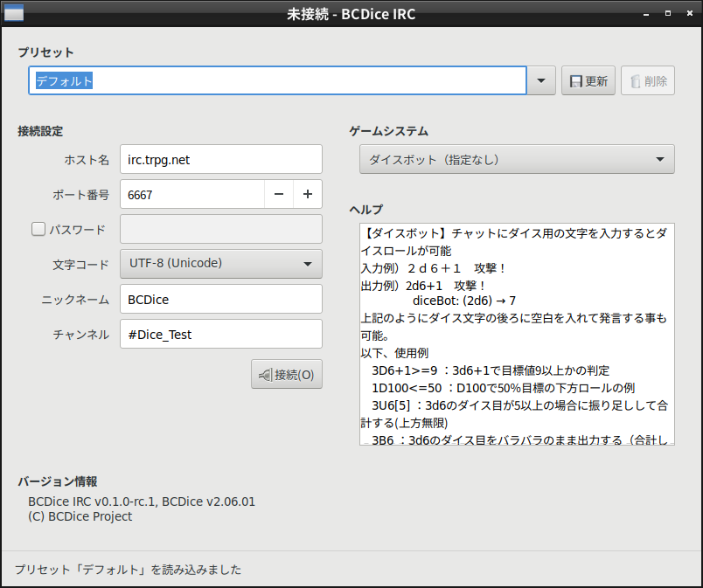Click the プリセット section heading

pyautogui.click(x=45, y=52)
